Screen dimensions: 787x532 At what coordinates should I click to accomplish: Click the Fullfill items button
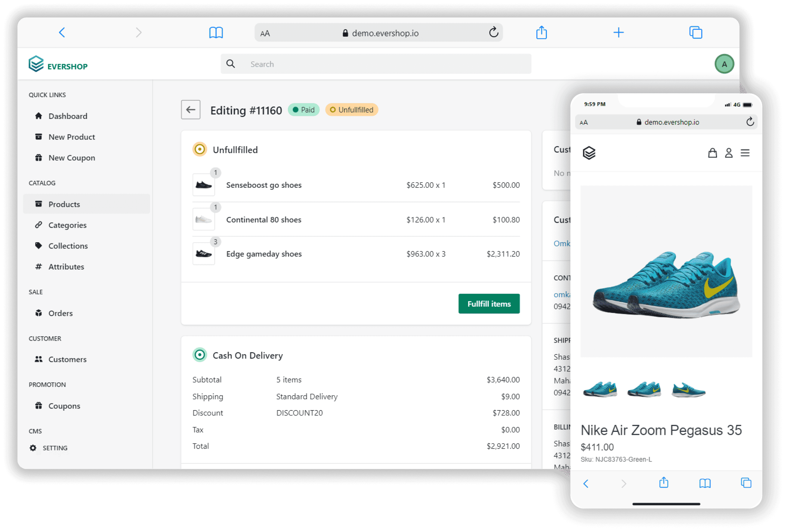click(489, 304)
